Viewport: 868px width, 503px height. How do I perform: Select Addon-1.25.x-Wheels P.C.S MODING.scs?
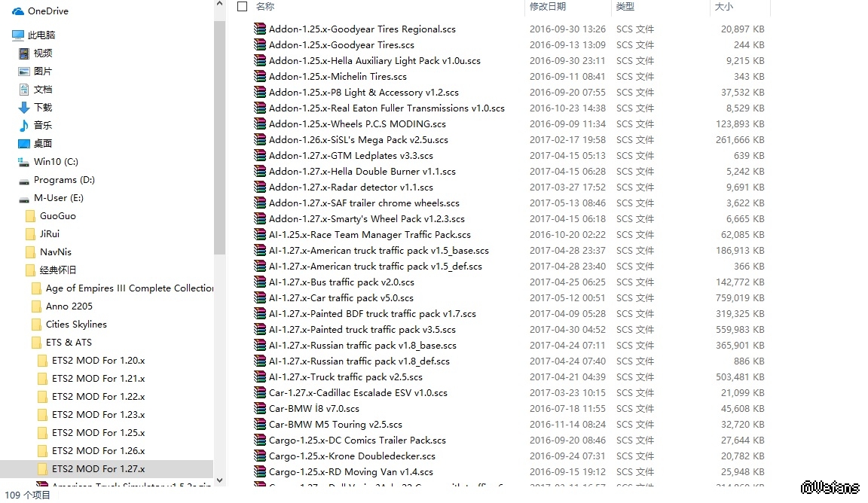[x=358, y=124]
